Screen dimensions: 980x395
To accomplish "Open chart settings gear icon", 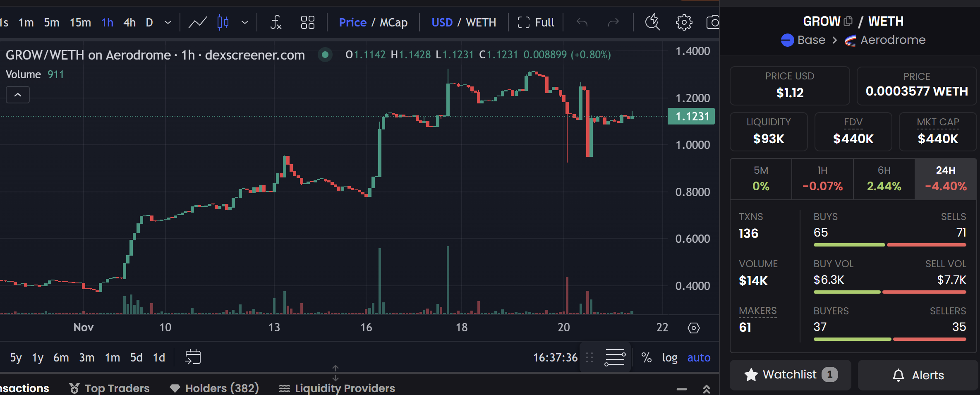I will pos(684,22).
